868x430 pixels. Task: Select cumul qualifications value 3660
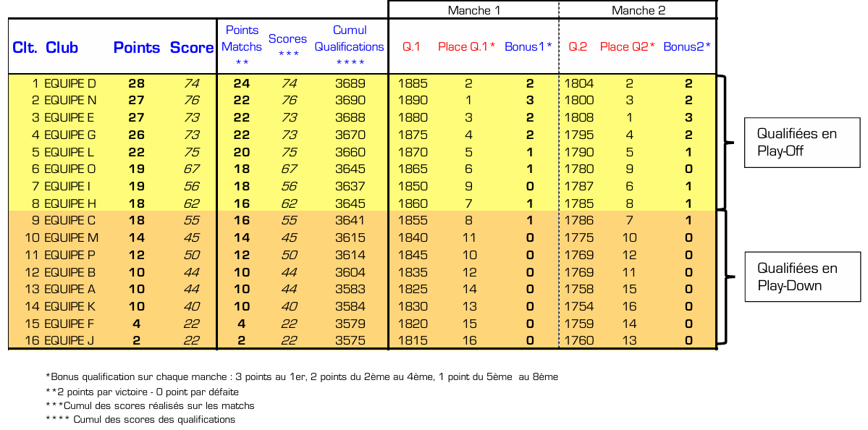350,152
